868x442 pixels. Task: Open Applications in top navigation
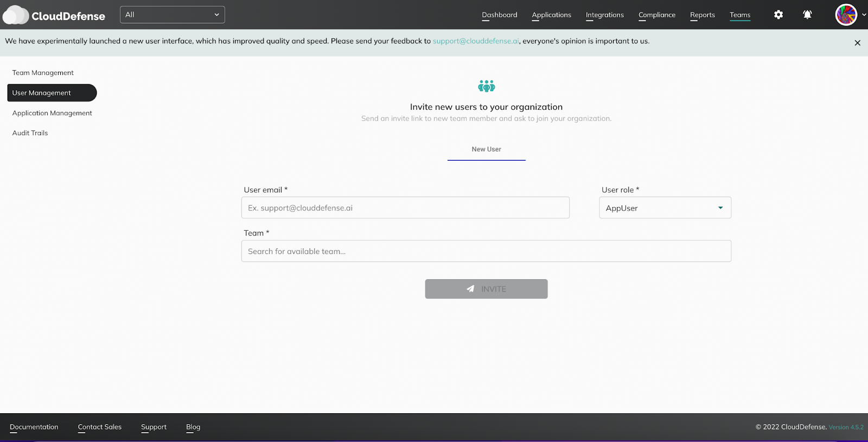(x=551, y=15)
